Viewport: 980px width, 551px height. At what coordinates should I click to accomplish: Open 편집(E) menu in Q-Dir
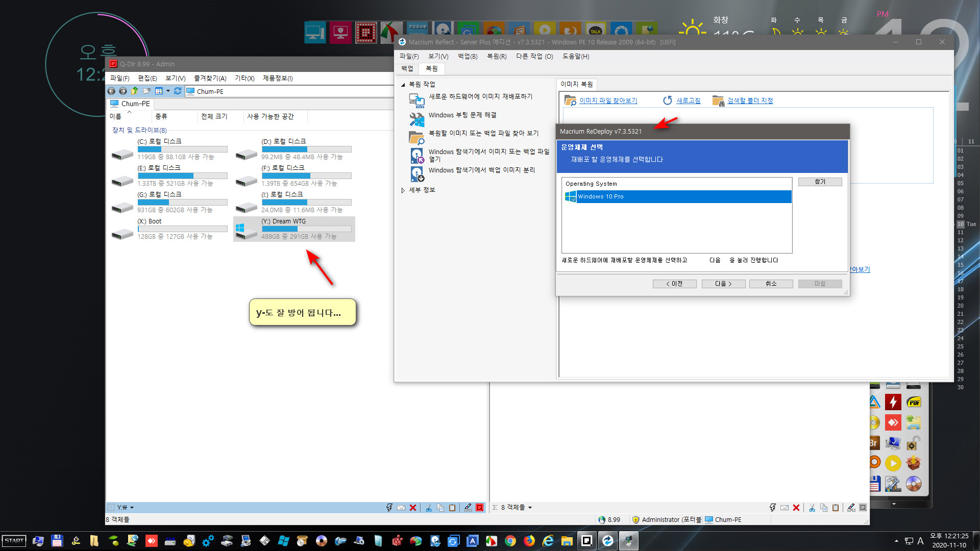pyautogui.click(x=148, y=78)
